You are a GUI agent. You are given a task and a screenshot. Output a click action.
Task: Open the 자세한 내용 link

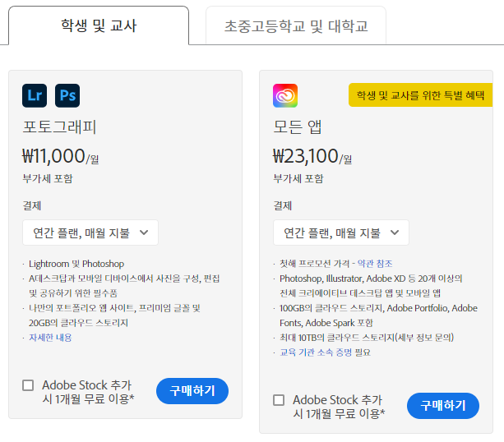pos(50,338)
